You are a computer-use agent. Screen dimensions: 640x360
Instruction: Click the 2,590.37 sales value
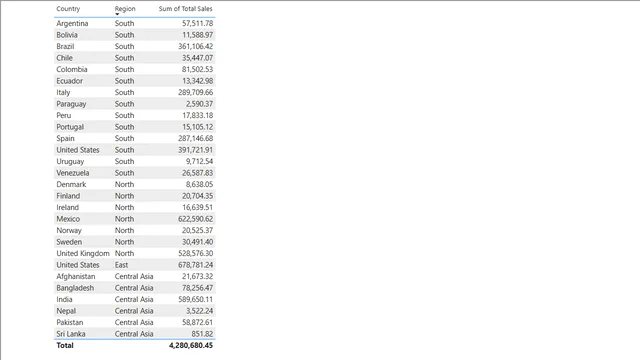[200, 104]
